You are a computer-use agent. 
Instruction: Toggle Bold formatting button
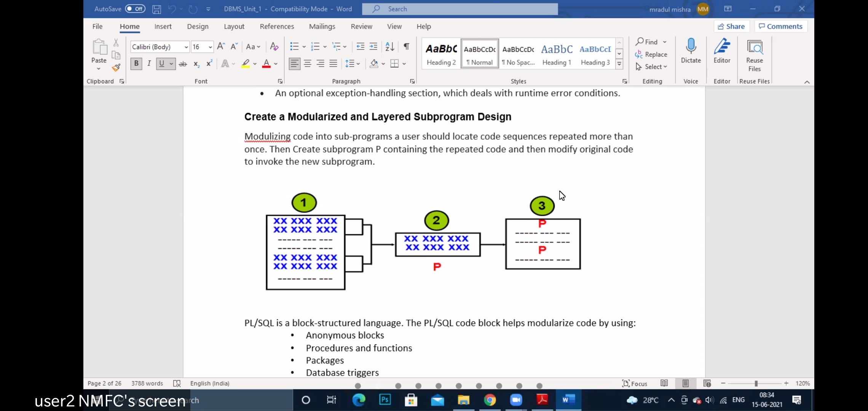[136, 64]
